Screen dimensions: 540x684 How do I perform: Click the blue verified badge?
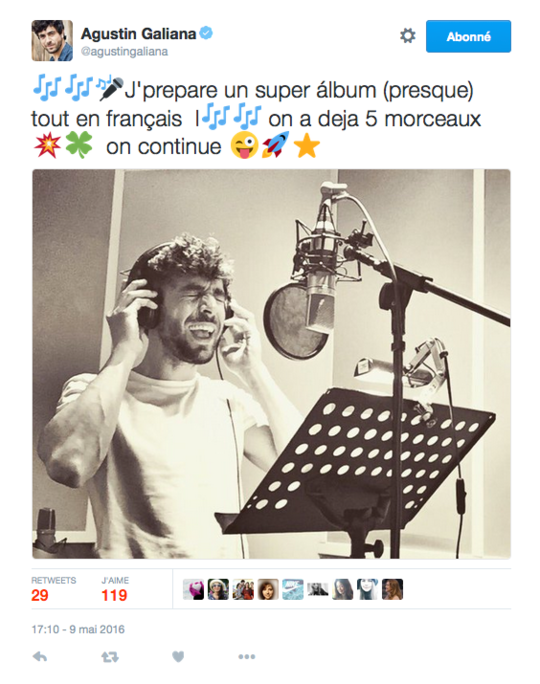click(206, 33)
